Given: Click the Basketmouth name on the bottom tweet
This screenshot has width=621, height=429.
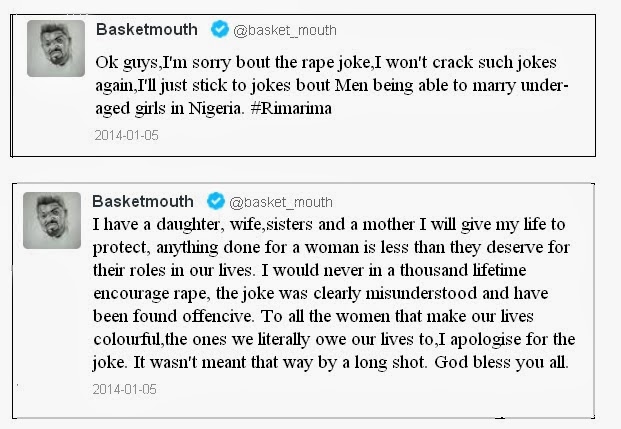Looking at the screenshot, I should click(145, 199).
